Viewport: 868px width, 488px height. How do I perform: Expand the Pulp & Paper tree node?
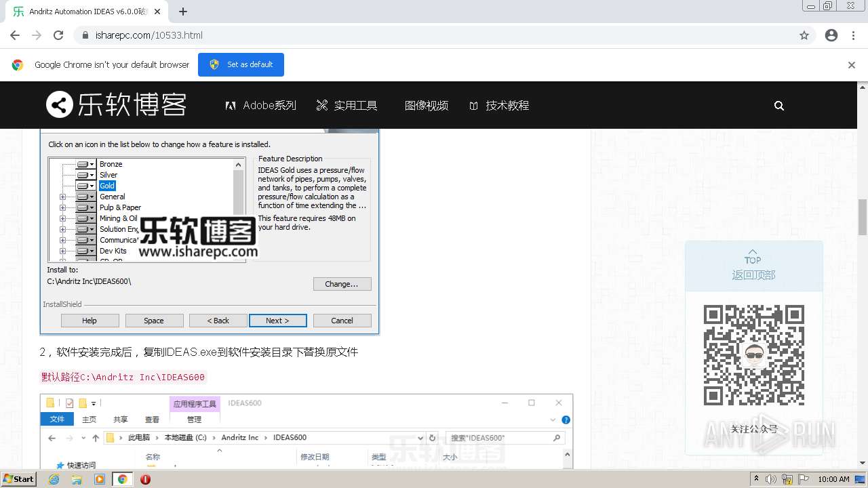(x=62, y=207)
